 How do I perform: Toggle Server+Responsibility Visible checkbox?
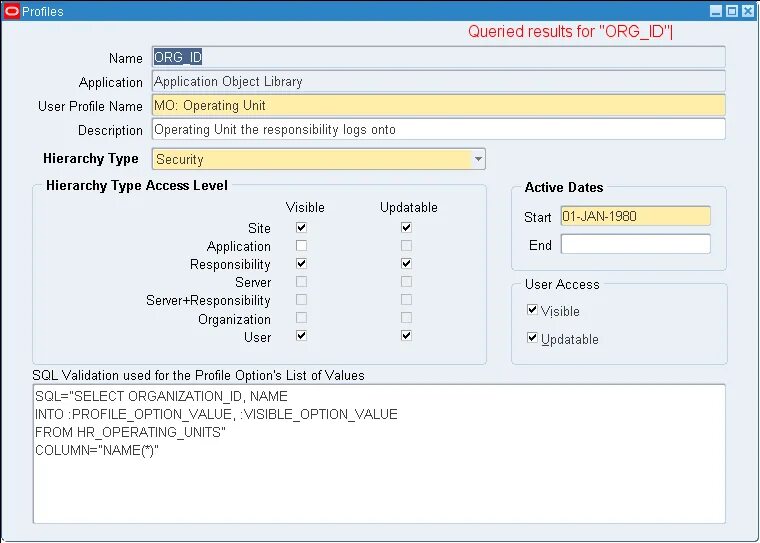301,300
